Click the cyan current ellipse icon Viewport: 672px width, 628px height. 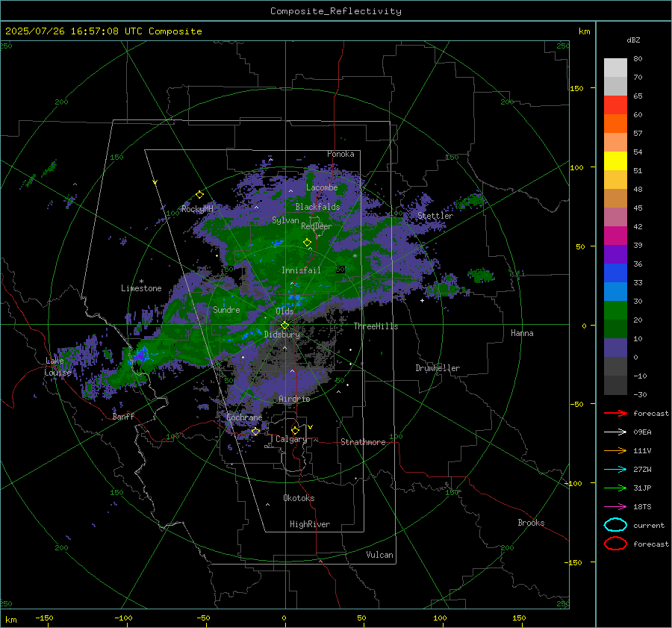[x=615, y=525]
